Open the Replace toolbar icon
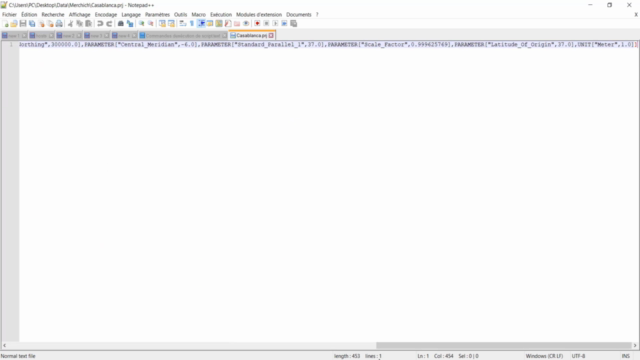 coord(130,24)
